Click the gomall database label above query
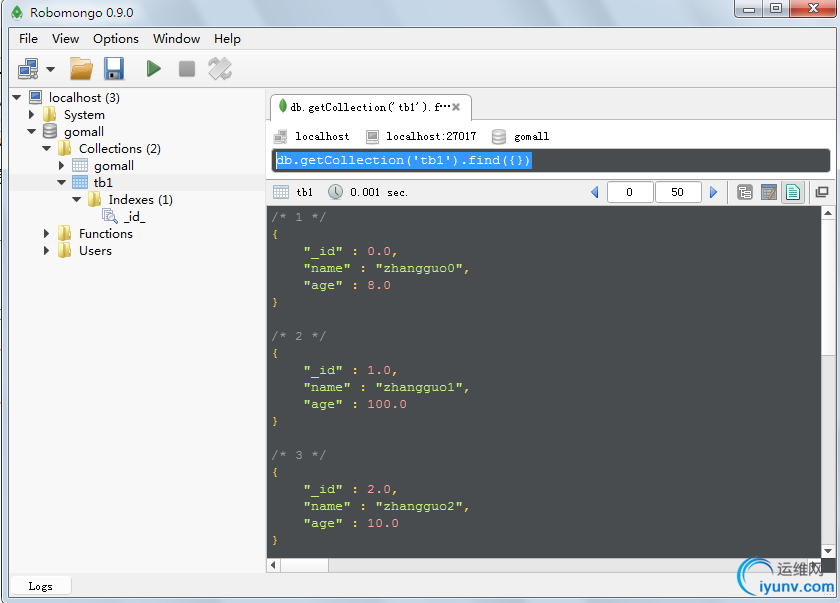Image resolution: width=840 pixels, height=603 pixels. (531, 137)
